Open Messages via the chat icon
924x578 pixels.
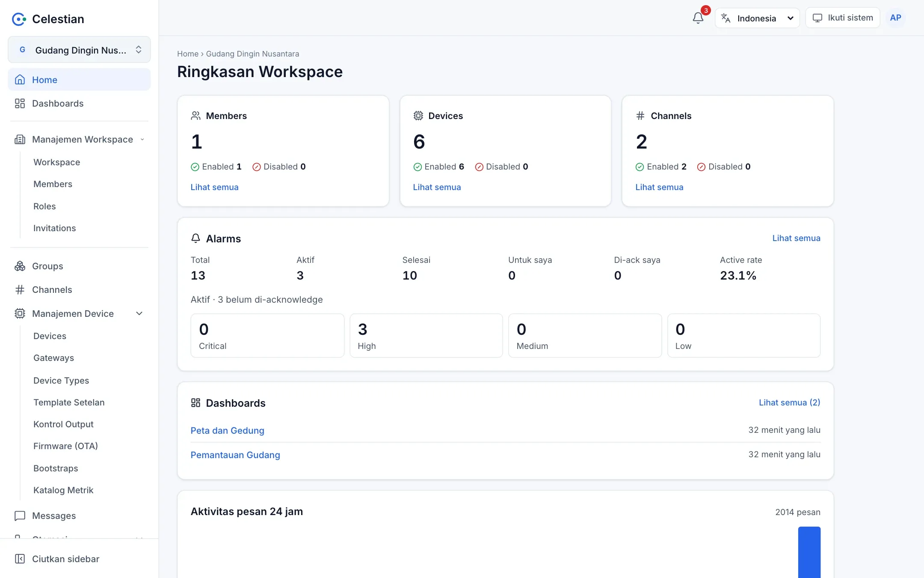coord(20,515)
